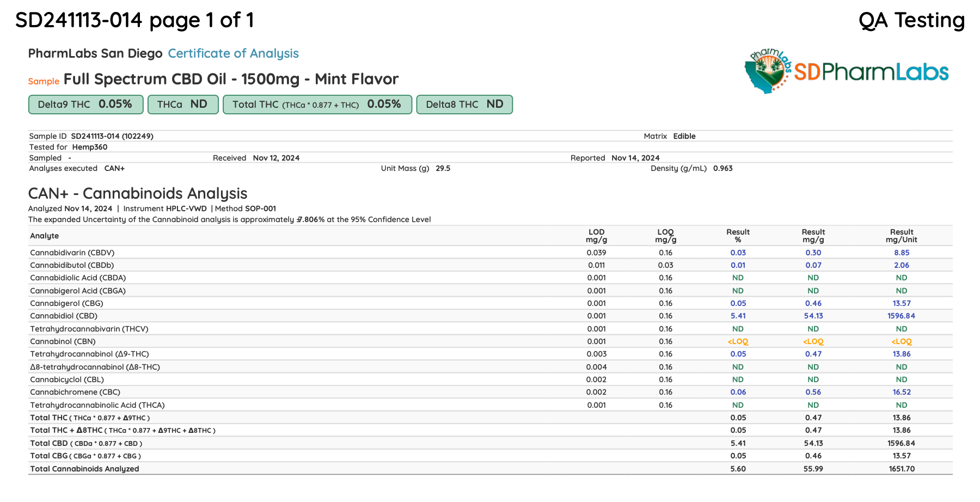Click the page header SD241113-014 page 1 of 1

134,20
